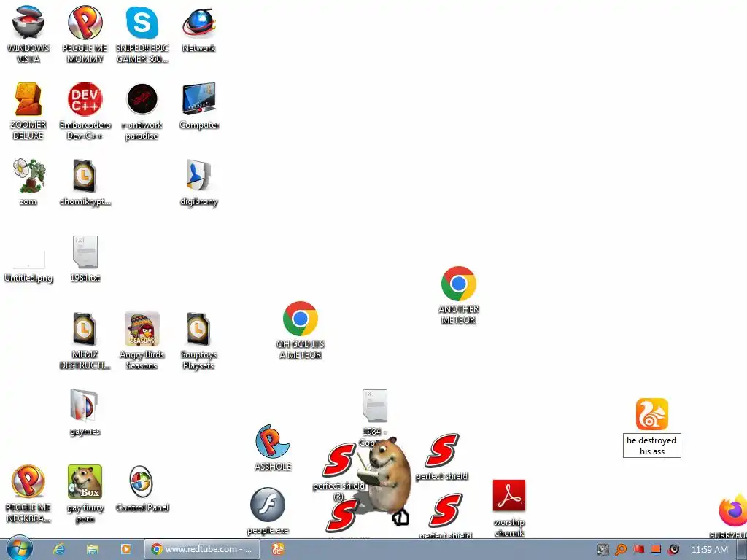Screen dimensions: 747x560
Task: Click the UC Browser taskbar button
Action: [278, 549]
